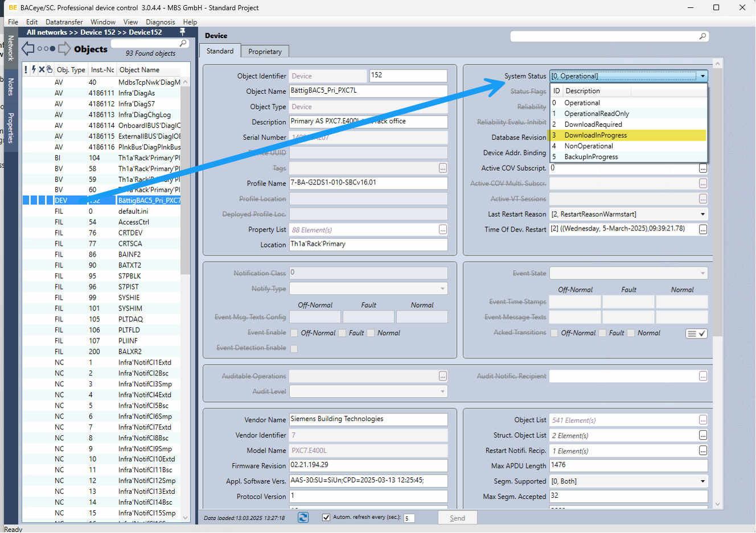Pin the navigation panel with pushpin icon

click(x=182, y=32)
